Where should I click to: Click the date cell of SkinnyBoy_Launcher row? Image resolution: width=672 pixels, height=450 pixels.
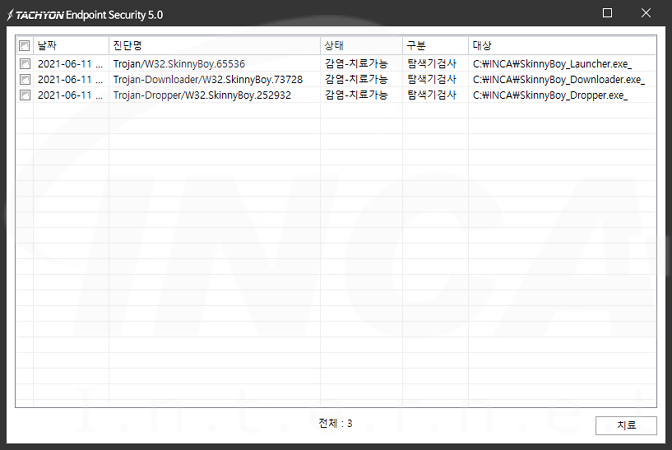tap(70, 64)
